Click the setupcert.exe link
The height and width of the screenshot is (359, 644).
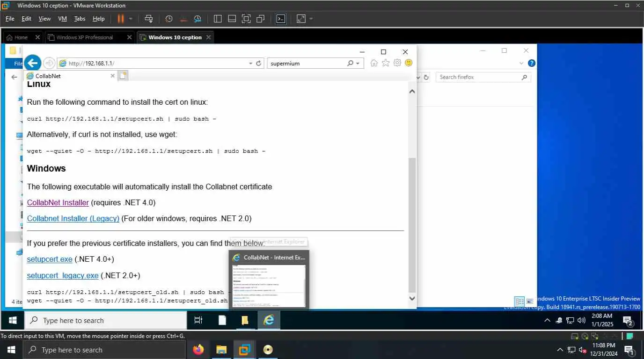50,259
